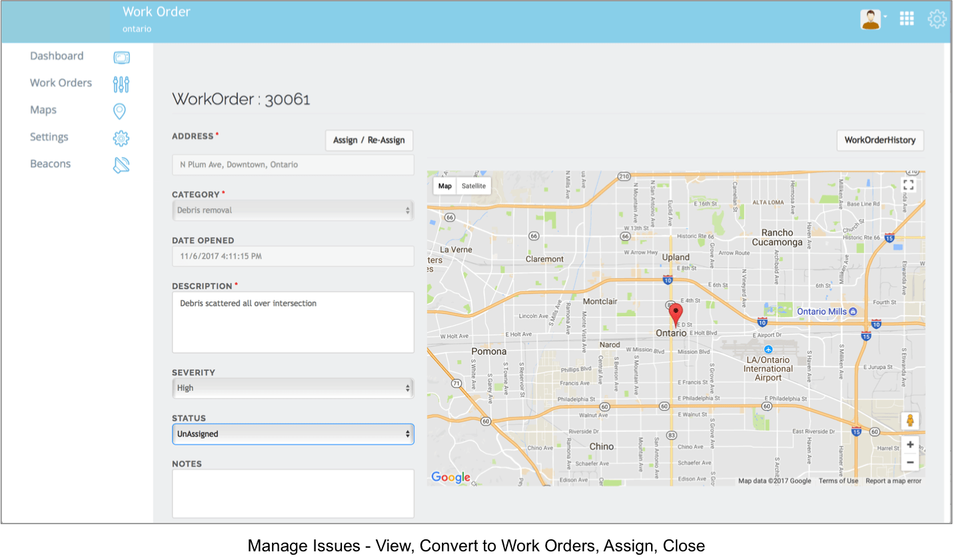Click the Maps location pin icon
Viewport: 953px width, 560px height.
point(120,111)
